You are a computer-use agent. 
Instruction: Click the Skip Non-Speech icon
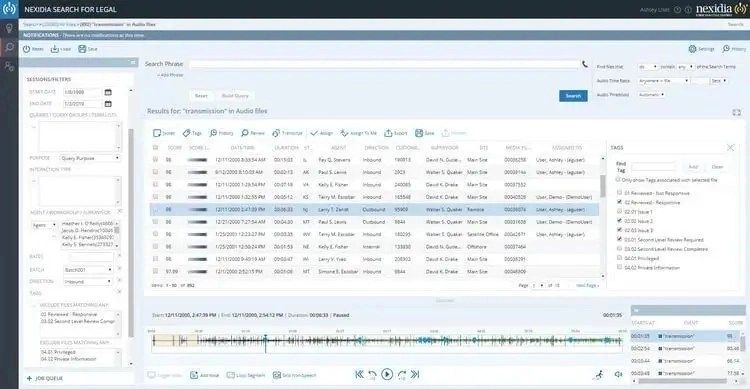coord(276,375)
